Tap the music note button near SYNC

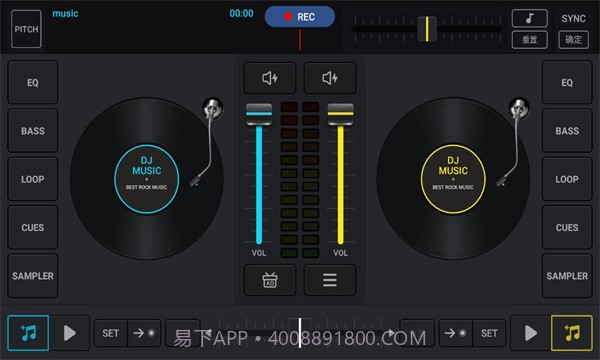(530, 18)
